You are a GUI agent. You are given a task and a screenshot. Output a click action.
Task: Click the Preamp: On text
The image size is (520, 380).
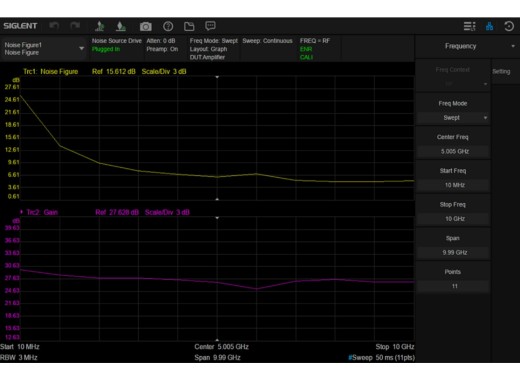(162, 49)
